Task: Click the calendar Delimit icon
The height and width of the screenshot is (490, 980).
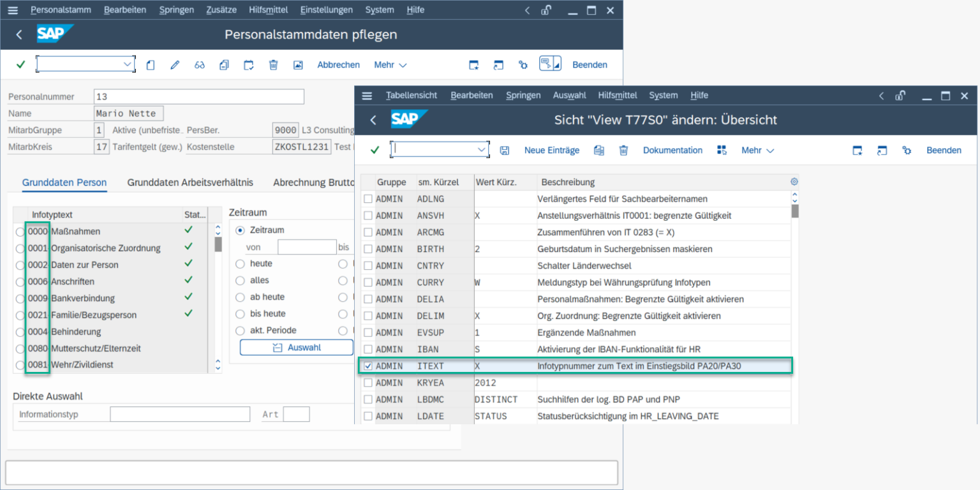Action: click(249, 64)
